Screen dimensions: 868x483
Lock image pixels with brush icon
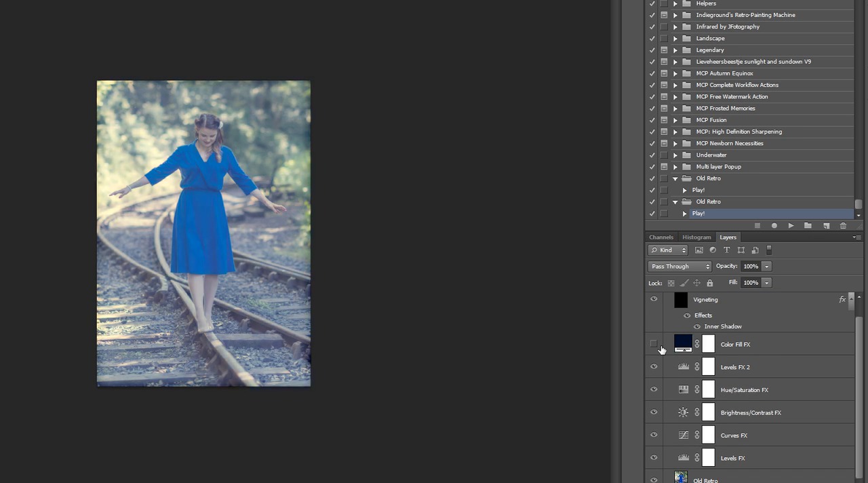pos(684,283)
